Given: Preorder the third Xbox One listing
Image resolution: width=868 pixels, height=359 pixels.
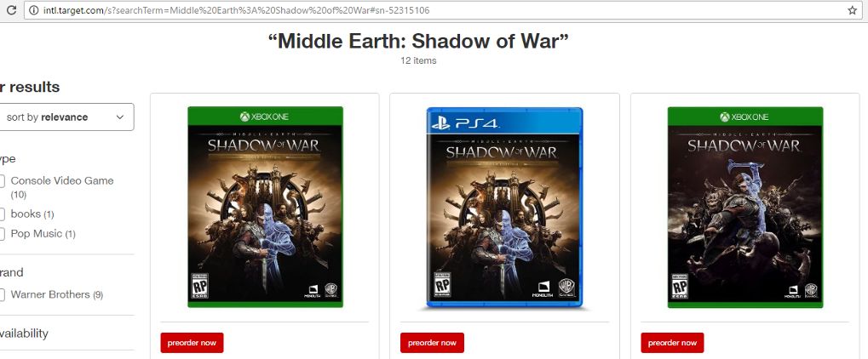Looking at the screenshot, I should pyautogui.click(x=672, y=342).
